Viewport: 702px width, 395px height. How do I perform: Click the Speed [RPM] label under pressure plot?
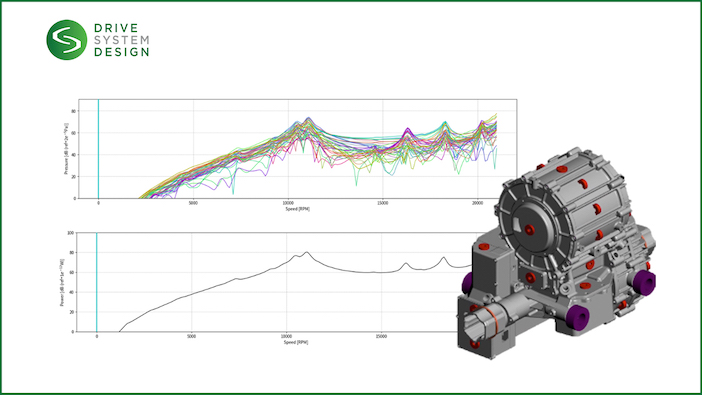point(298,209)
